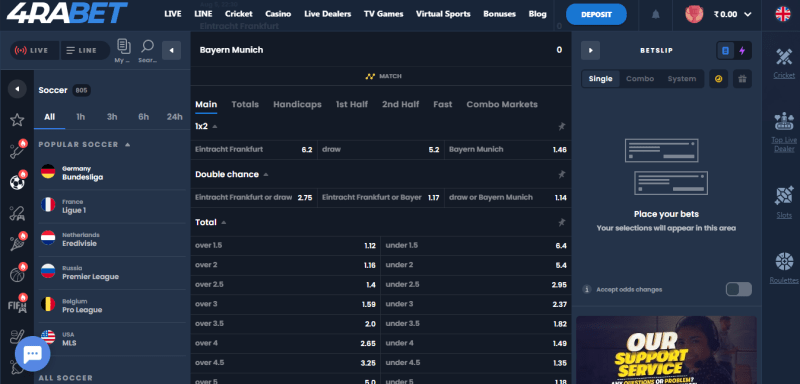This screenshot has width=800, height=384.
Task: Collapse the sports icon rail arrow
Action: click(17, 89)
